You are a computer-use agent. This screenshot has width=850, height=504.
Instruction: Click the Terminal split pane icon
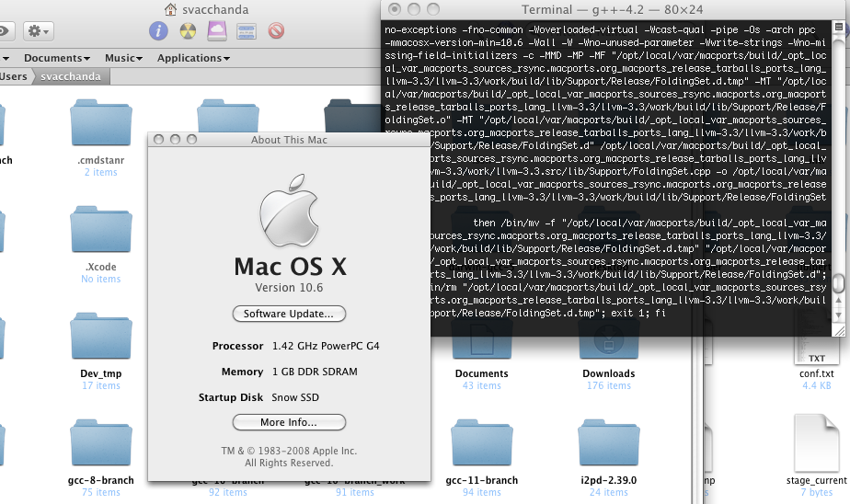point(839,27)
